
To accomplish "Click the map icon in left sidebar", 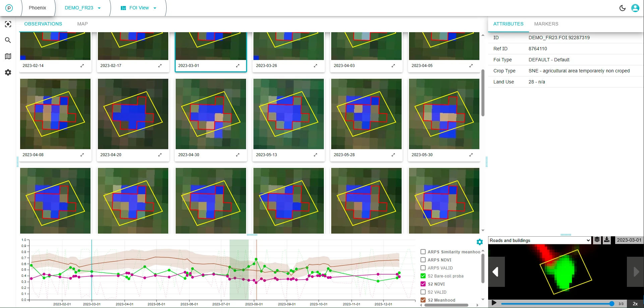I will click(x=8, y=56).
